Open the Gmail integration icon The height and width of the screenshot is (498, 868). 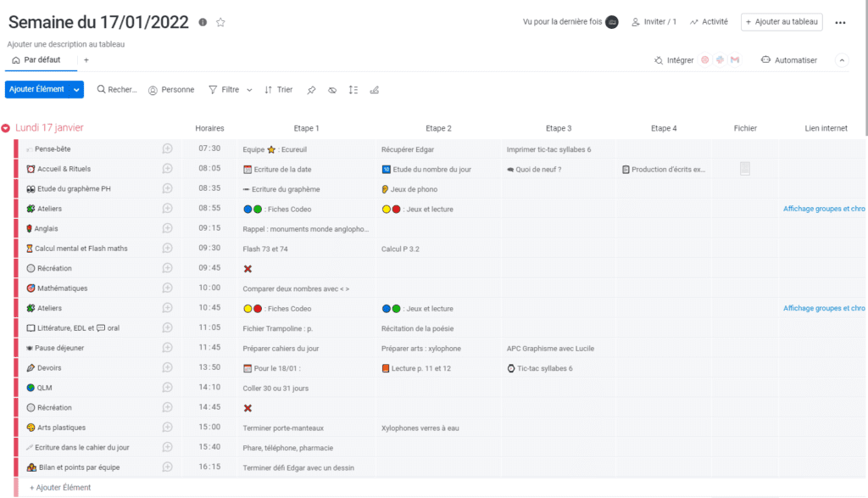coord(735,60)
